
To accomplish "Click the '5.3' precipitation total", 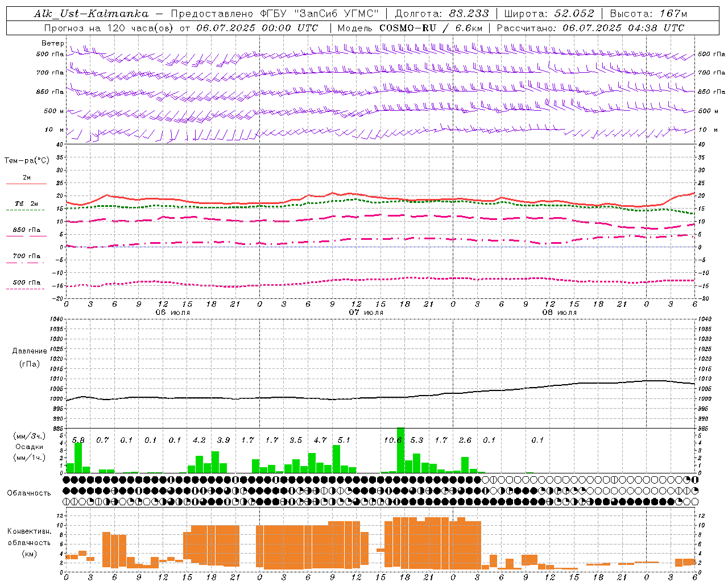I will (x=417, y=440).
